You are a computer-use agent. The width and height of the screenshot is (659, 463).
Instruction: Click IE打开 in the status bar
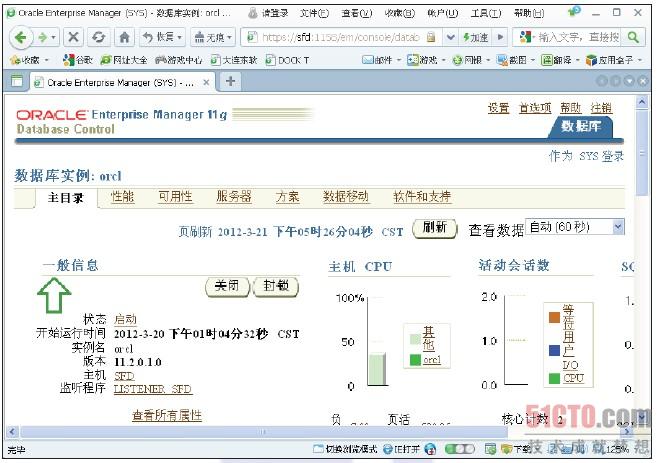click(401, 449)
